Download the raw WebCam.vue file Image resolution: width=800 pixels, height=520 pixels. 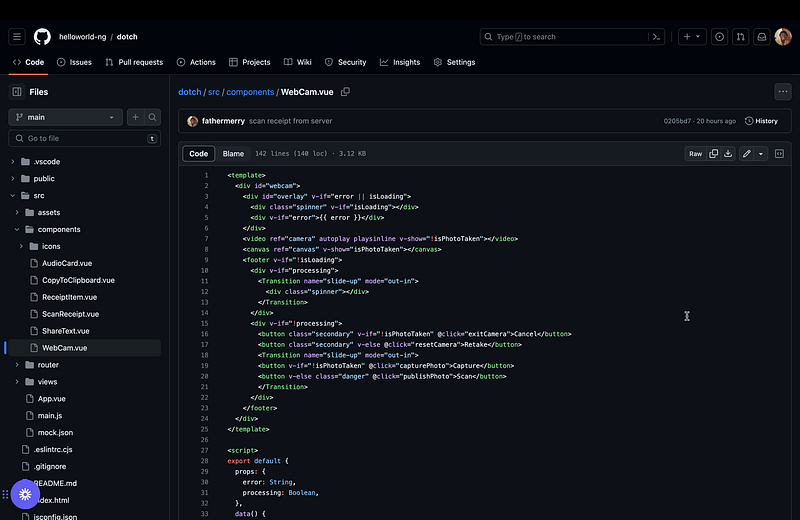tap(728, 154)
